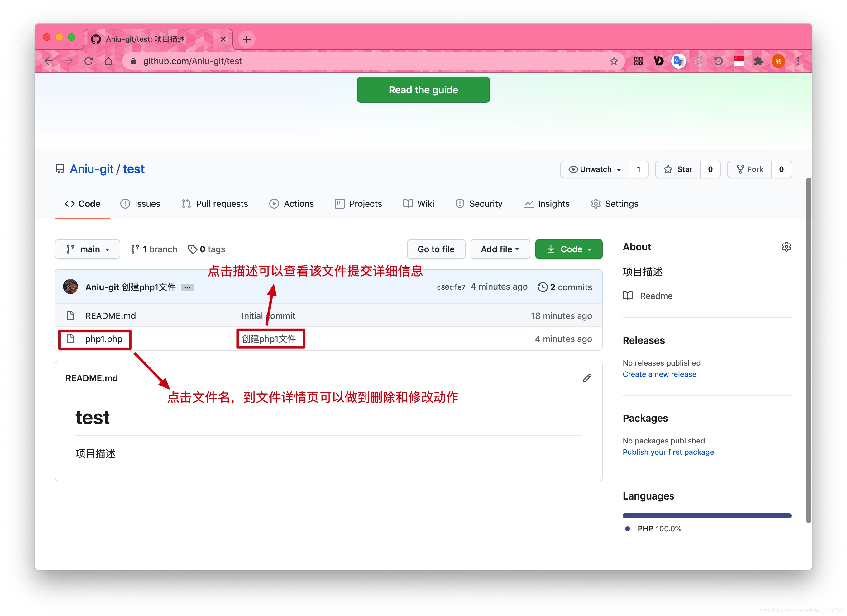Open the About settings gear icon

(x=786, y=247)
